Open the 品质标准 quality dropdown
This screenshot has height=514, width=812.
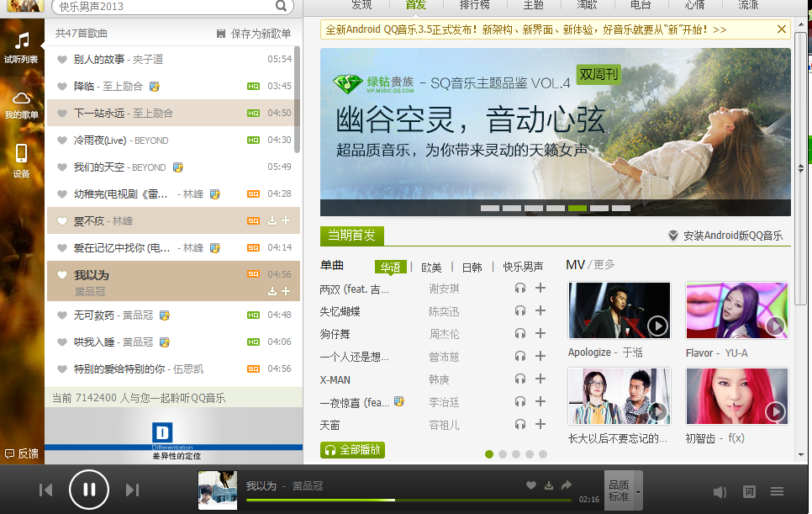[624, 490]
